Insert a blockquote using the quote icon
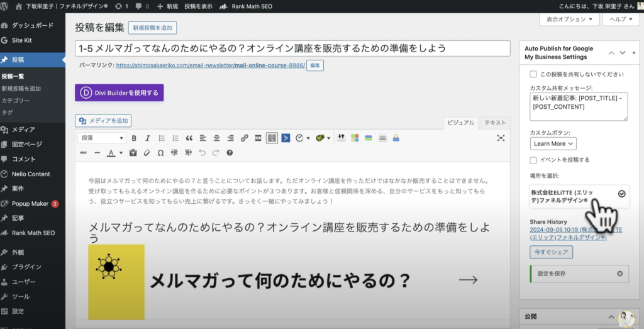 (189, 138)
